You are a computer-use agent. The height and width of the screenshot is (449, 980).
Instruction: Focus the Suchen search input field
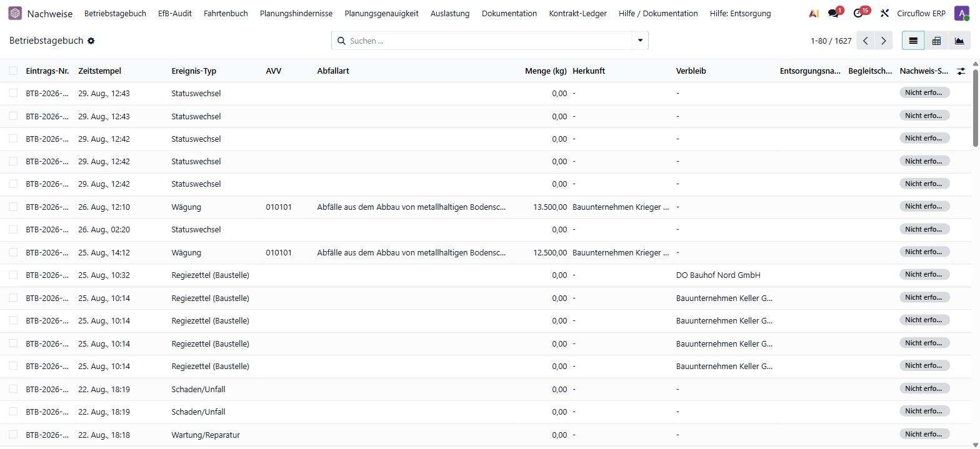[x=490, y=41]
